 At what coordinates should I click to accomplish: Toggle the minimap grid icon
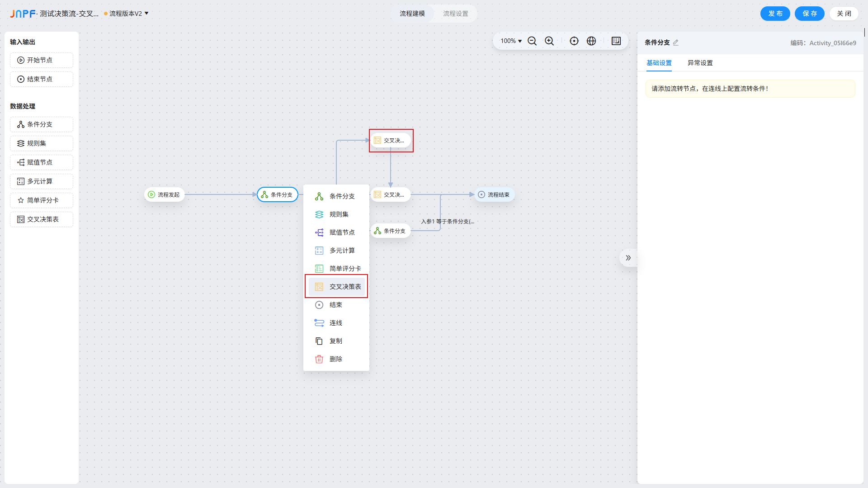pos(616,41)
